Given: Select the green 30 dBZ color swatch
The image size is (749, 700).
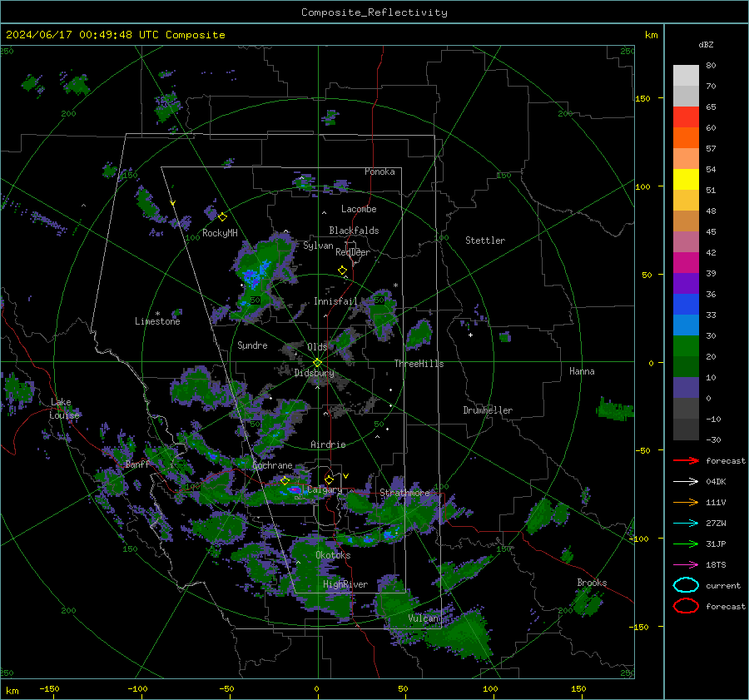Looking at the screenshot, I should pyautogui.click(x=686, y=346).
